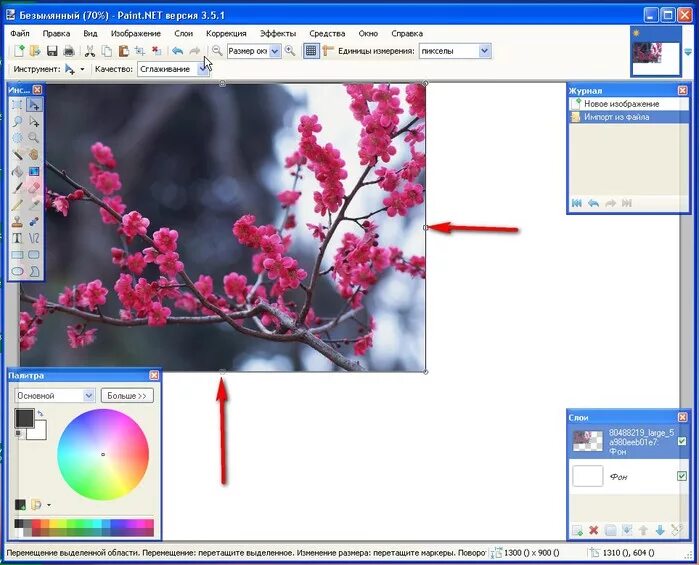The image size is (699, 565).
Task: Select Новое изображение history entry
Action: (x=629, y=104)
